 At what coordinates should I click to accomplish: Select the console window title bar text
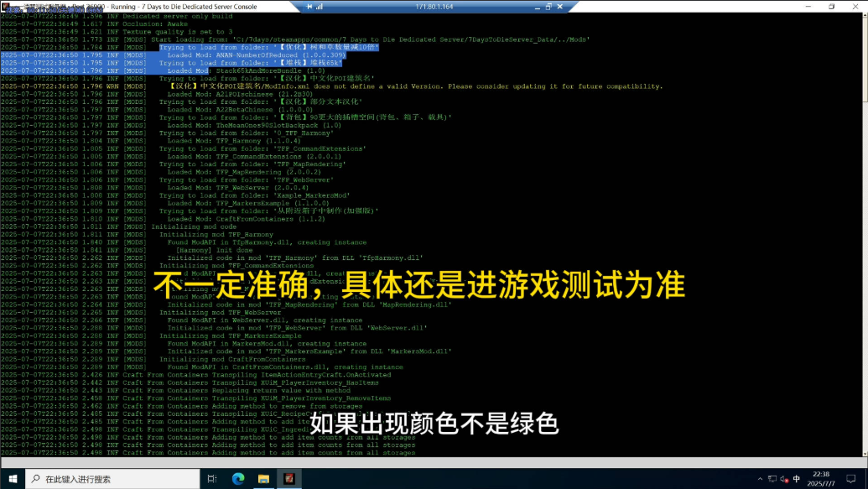coord(168,5)
